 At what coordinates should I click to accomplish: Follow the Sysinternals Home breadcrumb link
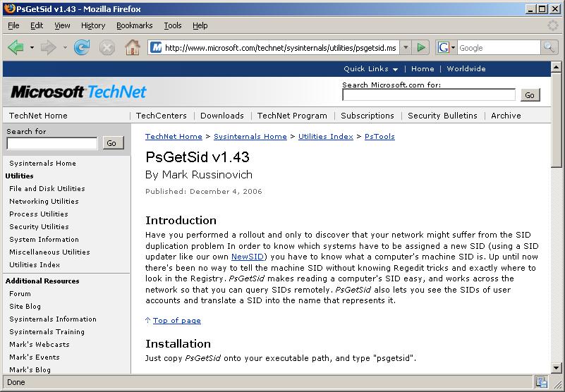tap(250, 137)
